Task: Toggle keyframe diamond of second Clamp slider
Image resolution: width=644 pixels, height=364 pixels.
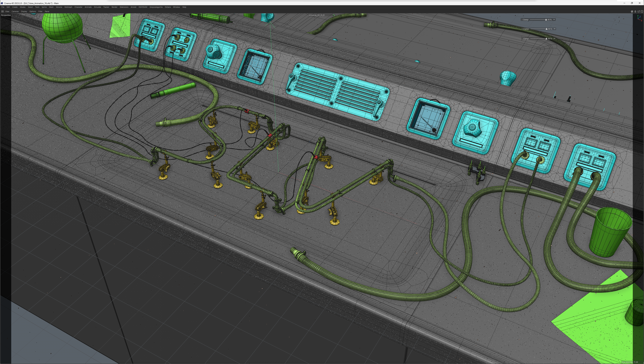Action: tap(522, 29)
